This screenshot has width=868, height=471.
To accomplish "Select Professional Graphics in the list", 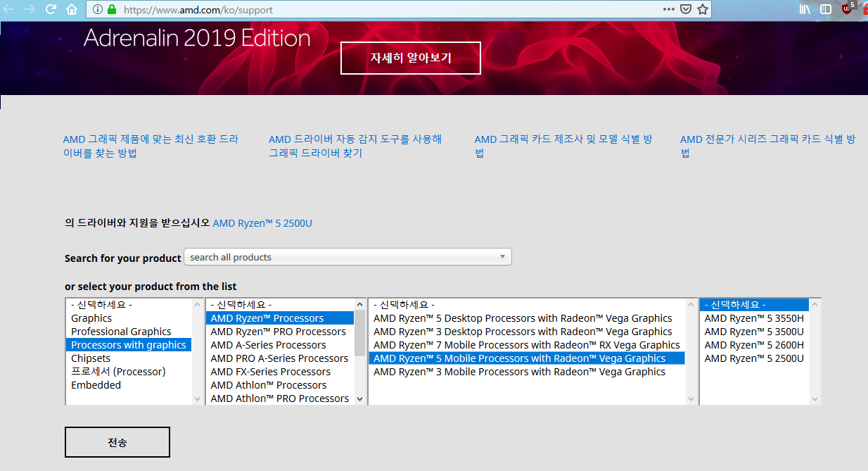I will [129, 332].
